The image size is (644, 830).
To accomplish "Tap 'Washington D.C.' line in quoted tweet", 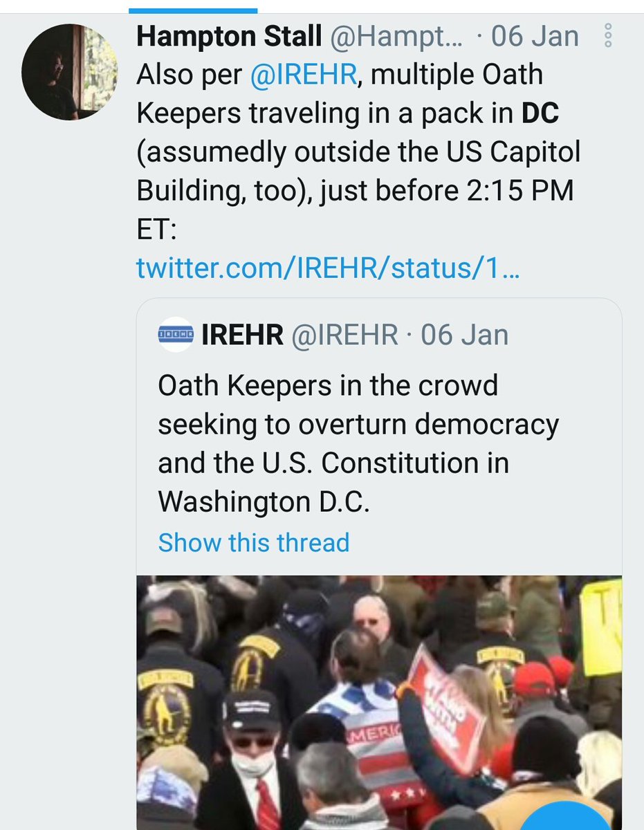I will 264,502.
